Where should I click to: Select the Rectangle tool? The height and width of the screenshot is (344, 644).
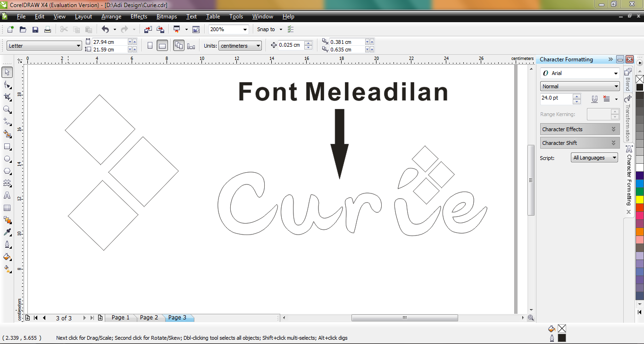click(7, 146)
